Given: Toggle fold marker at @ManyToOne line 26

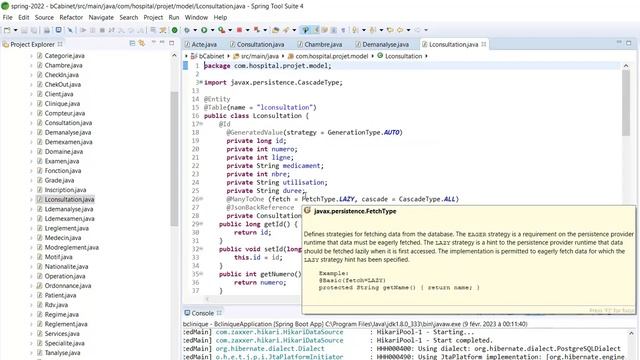Looking at the screenshot, I should (x=201, y=199).
